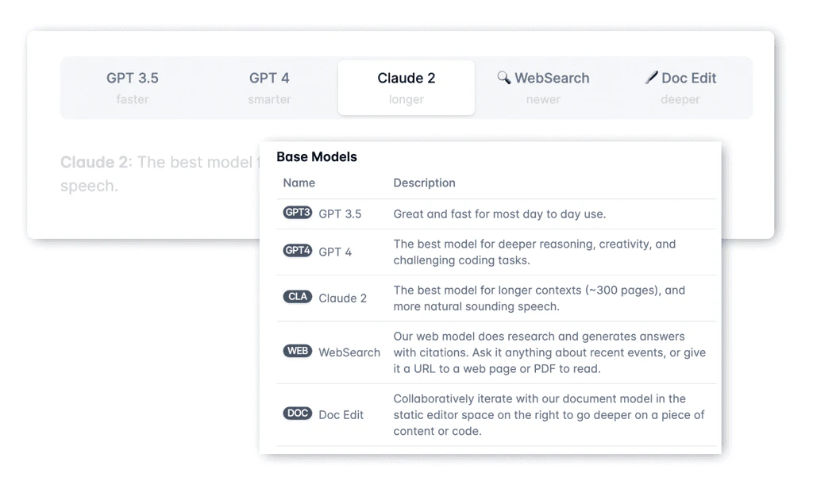Viewport: 813px width, 504px height.
Task: Select GPT 3.5 from the Base Models list
Action: 339,212
